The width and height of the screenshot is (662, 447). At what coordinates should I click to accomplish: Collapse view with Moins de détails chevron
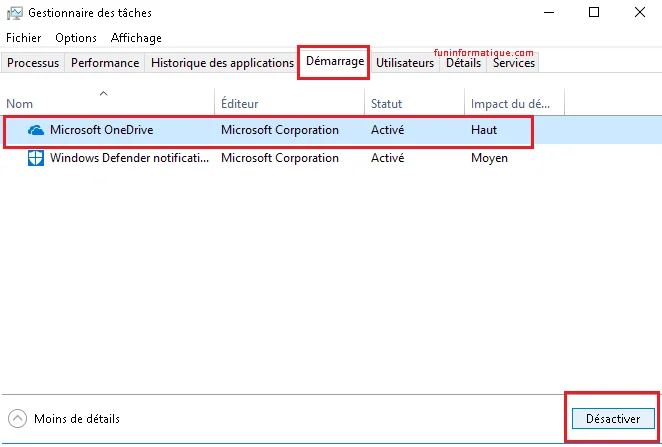coord(18,419)
